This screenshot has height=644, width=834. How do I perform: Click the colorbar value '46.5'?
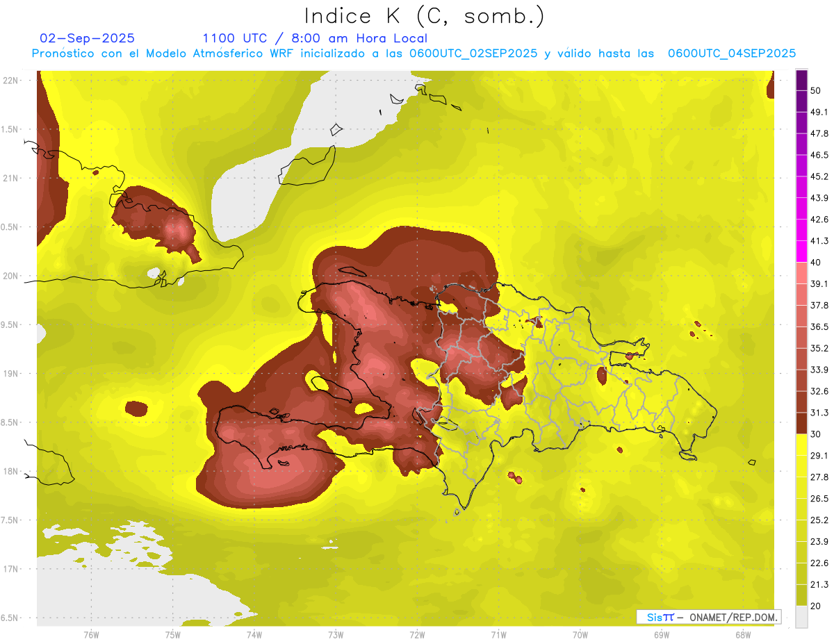[x=819, y=155]
